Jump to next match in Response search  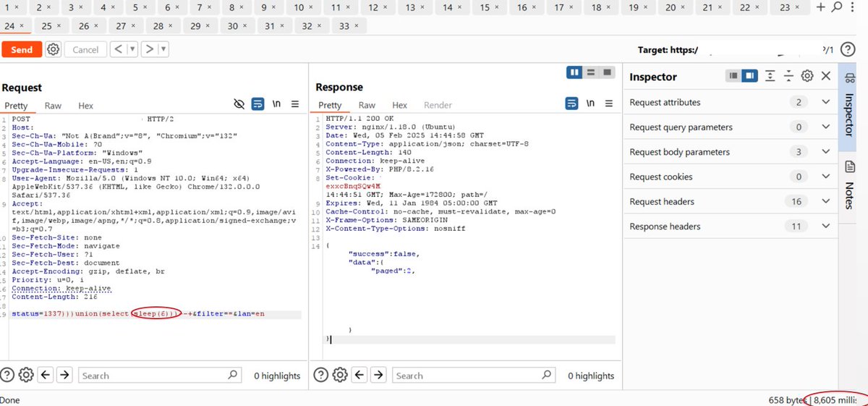pos(380,375)
